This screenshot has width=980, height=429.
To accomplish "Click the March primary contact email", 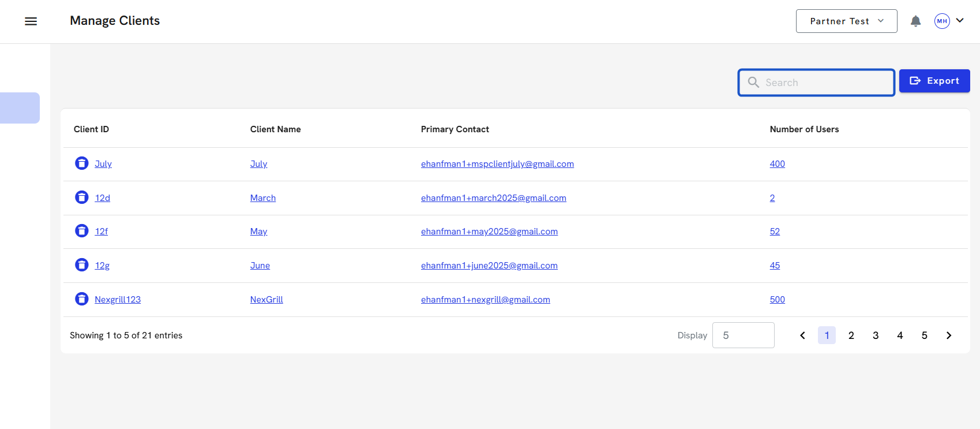I will (x=493, y=198).
